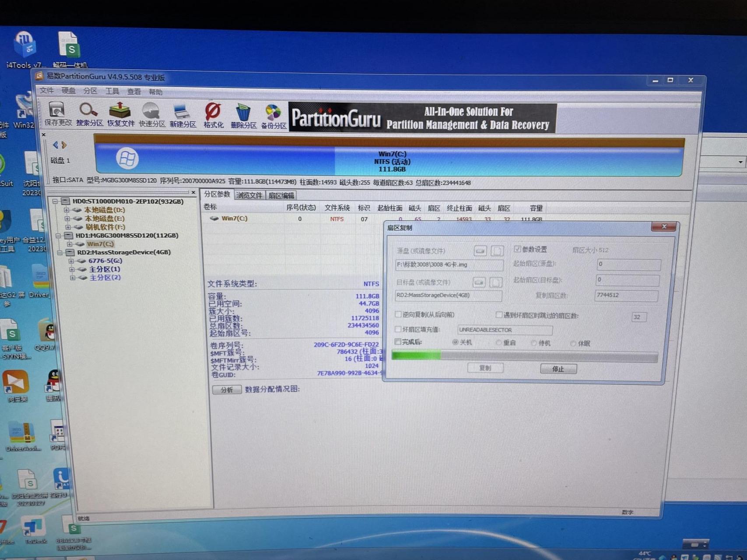Screen dimensions: 747x560
Task: Click the 查看 menu
Action: pyautogui.click(x=134, y=91)
